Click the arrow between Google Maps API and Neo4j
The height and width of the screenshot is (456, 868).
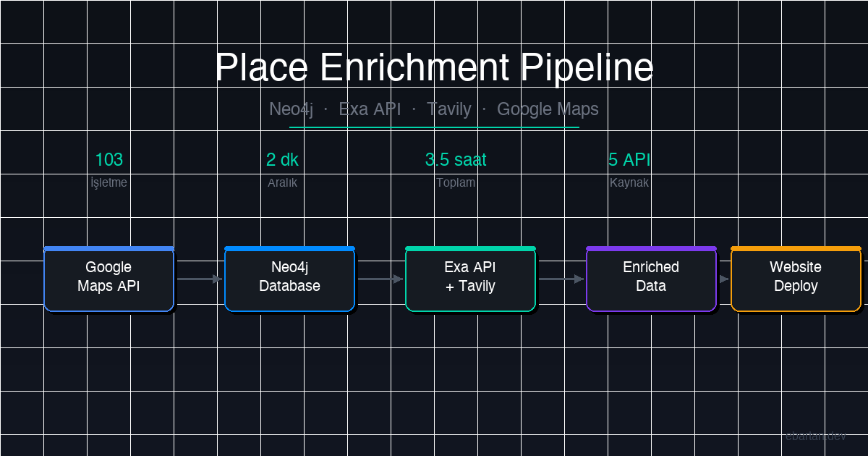199,279
